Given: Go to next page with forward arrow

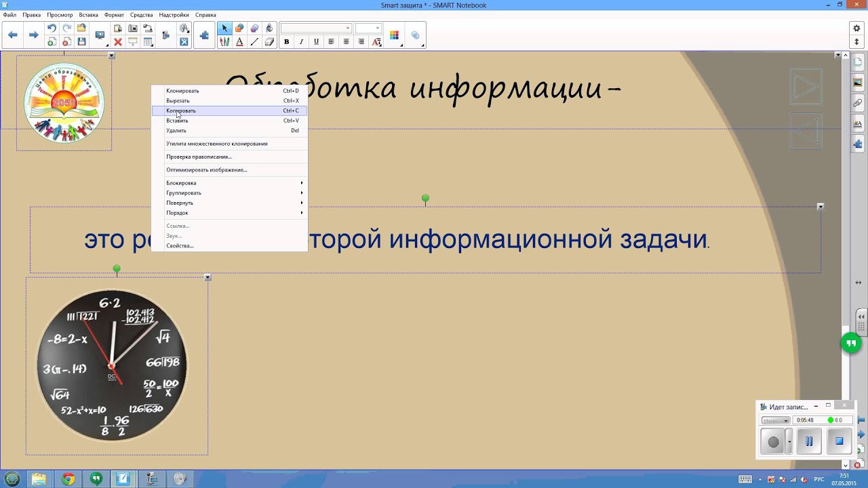Looking at the screenshot, I should click(33, 35).
